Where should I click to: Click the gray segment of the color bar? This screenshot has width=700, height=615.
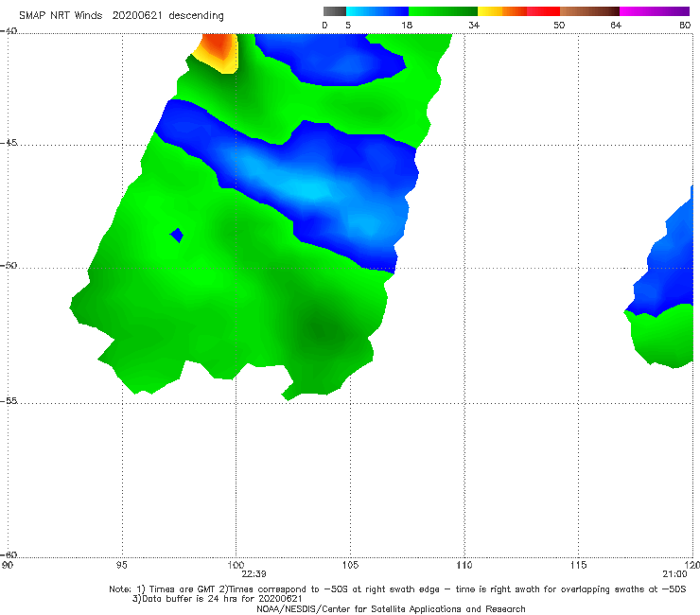pyautogui.click(x=335, y=11)
